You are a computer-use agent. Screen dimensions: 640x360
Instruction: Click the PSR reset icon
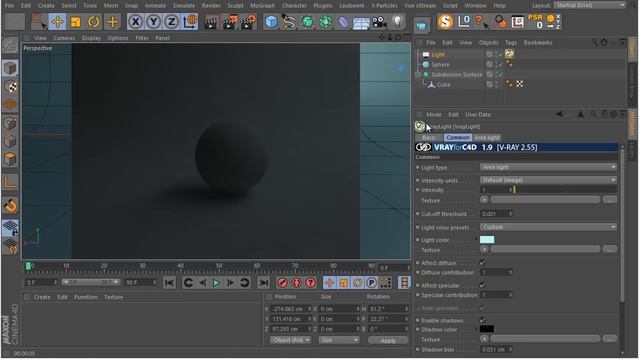click(535, 22)
